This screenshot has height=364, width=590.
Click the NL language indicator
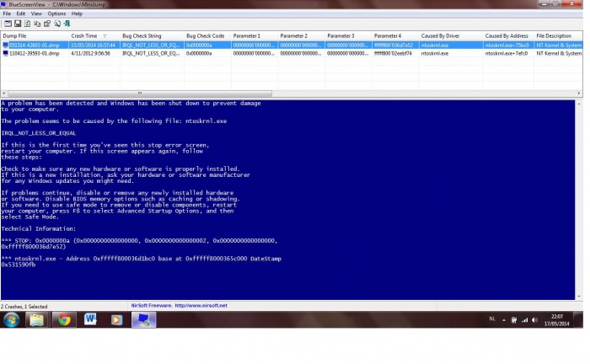pos(492,318)
